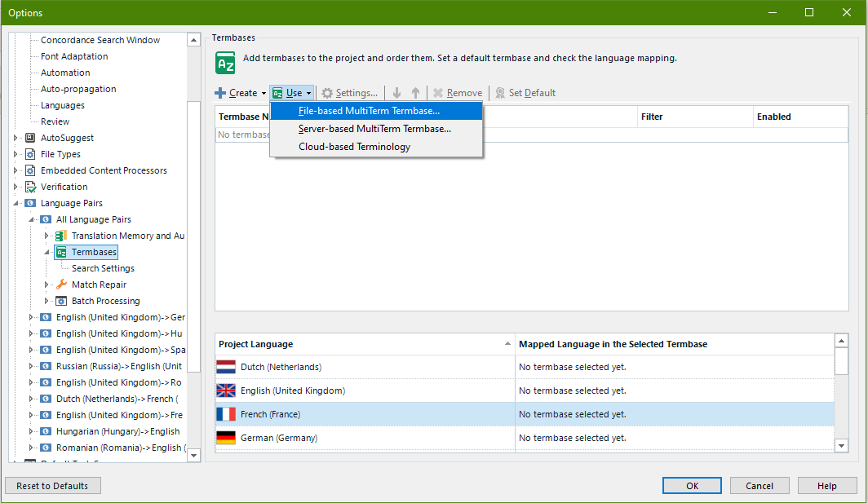Click the Batch Processing icon

tap(61, 301)
